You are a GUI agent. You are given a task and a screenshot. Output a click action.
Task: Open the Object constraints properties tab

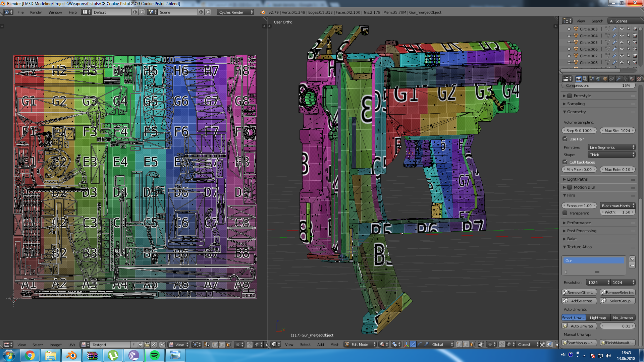click(612, 79)
